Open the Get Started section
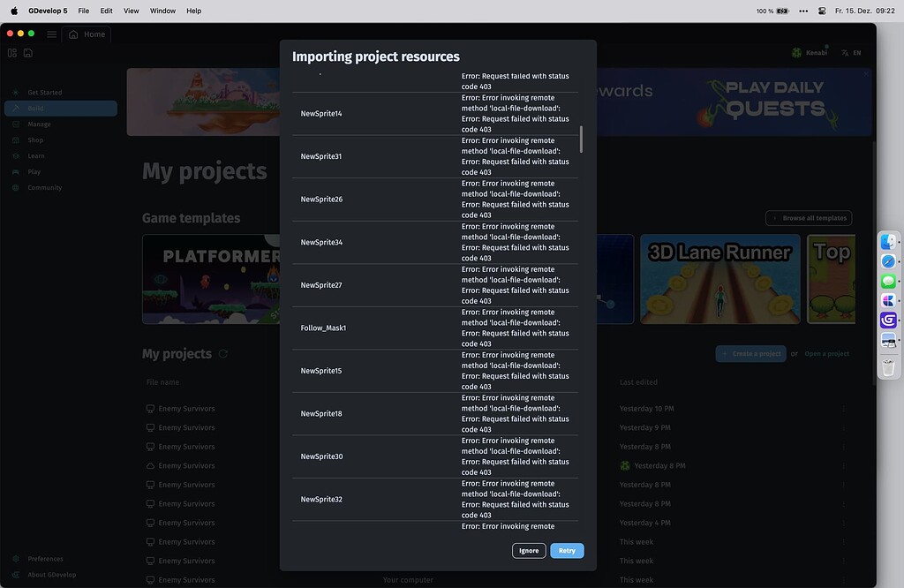 click(61, 92)
